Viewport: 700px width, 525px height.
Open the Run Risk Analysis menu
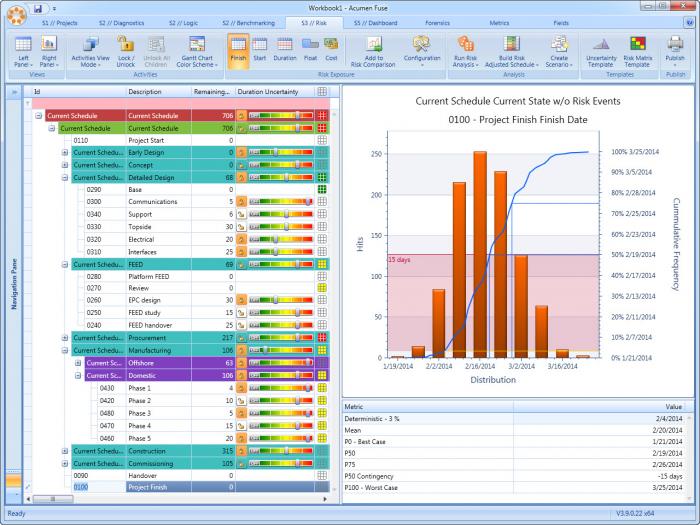465,51
